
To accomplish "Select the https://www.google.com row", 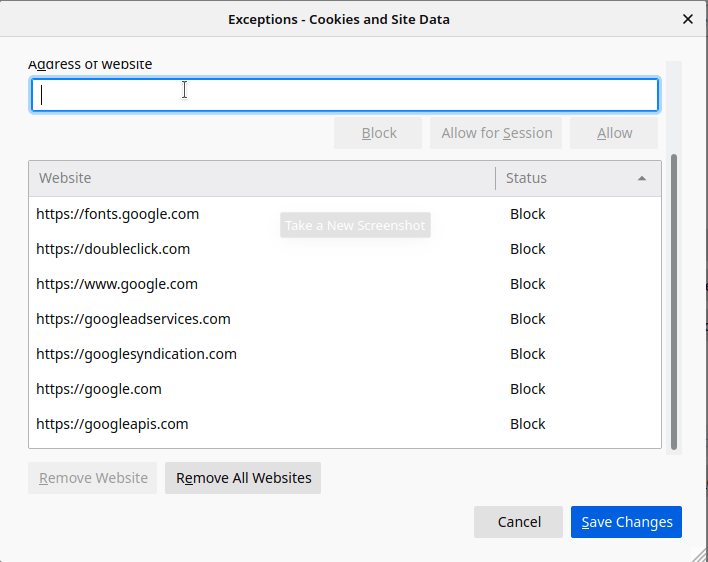I will (345, 284).
